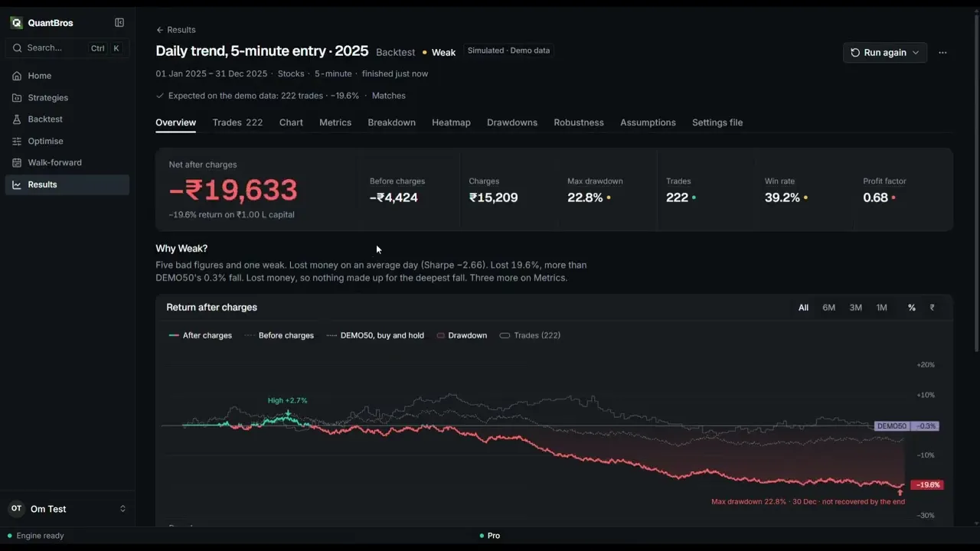View the Robustness tab
The image size is (980, 551).
pyautogui.click(x=579, y=122)
